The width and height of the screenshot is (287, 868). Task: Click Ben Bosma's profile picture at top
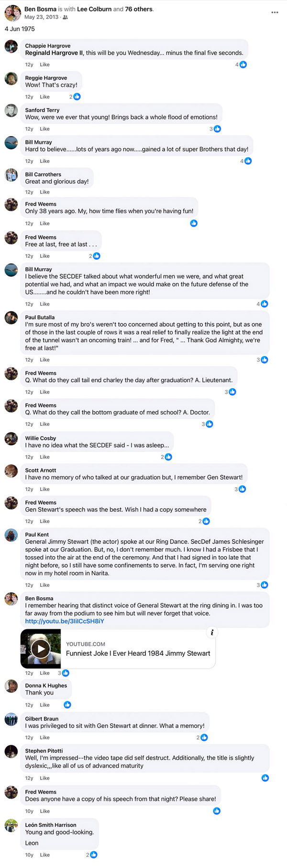click(x=12, y=13)
